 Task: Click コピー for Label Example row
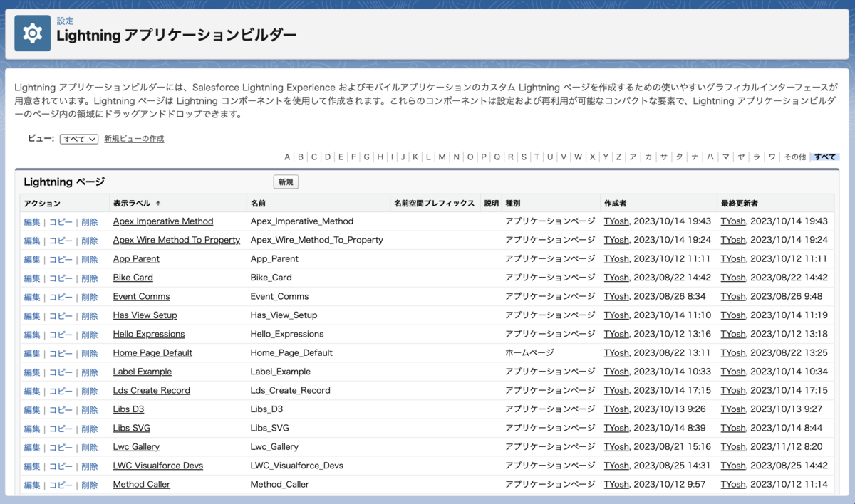61,372
